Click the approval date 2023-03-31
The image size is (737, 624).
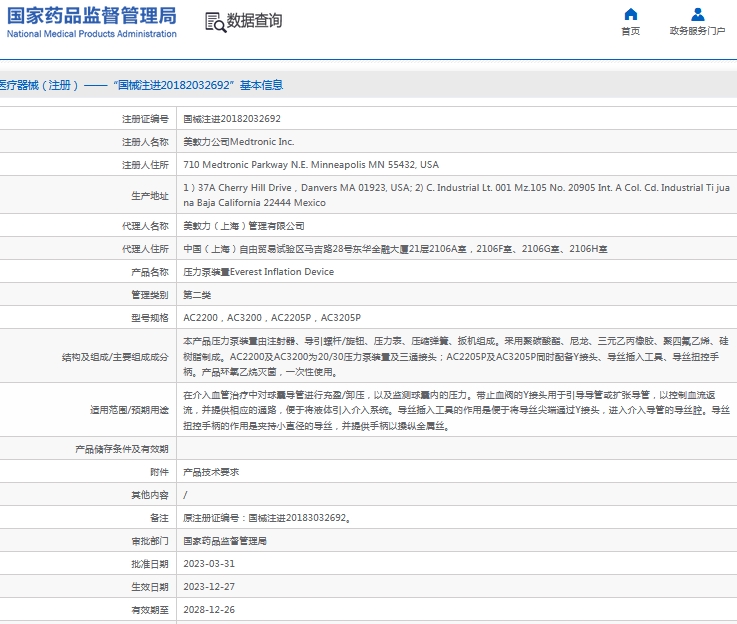(x=209, y=564)
